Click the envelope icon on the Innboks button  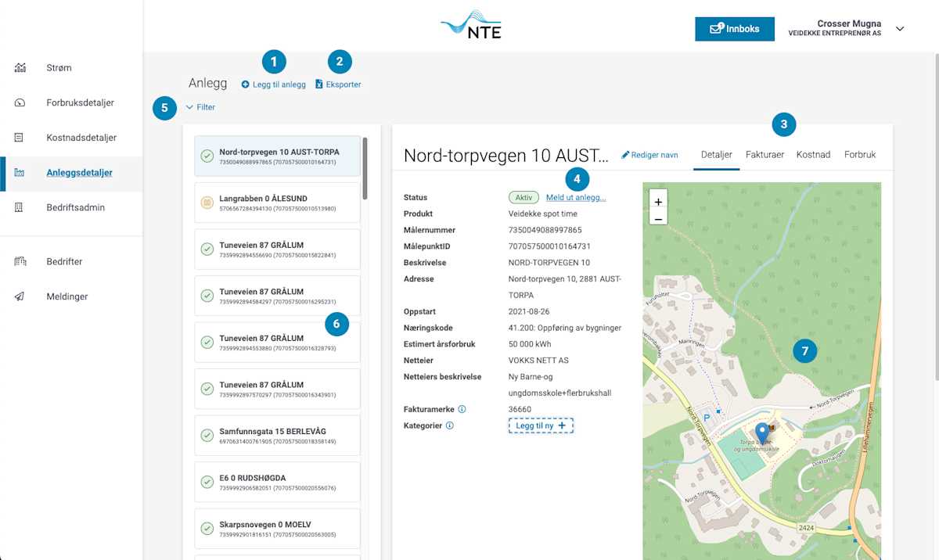click(x=716, y=28)
